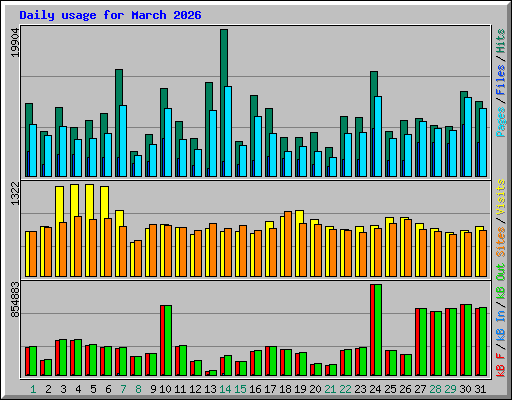This screenshot has width=512, height=400.
Task: Click day label 27 on the x-axis
Action: point(420,389)
